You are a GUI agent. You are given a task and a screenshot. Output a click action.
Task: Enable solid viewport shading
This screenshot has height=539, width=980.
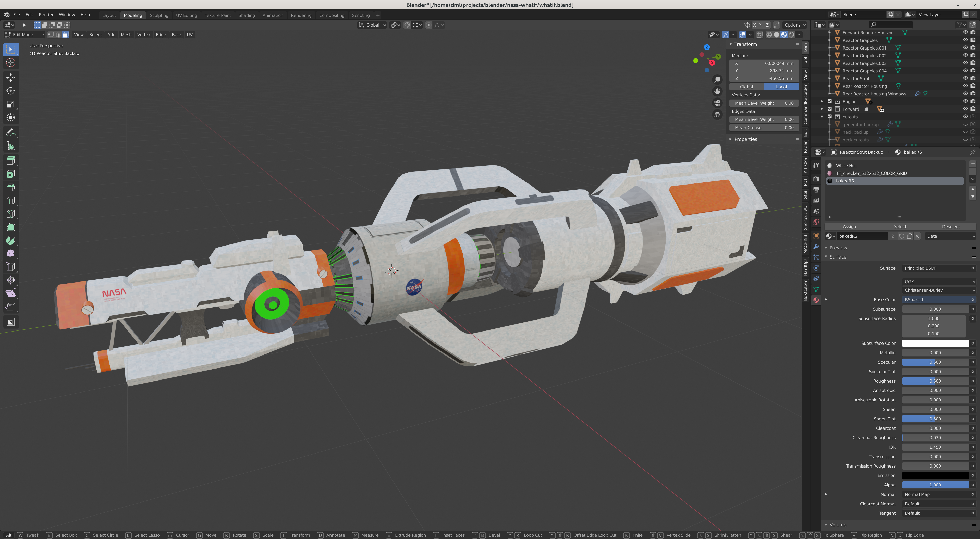[x=776, y=35]
